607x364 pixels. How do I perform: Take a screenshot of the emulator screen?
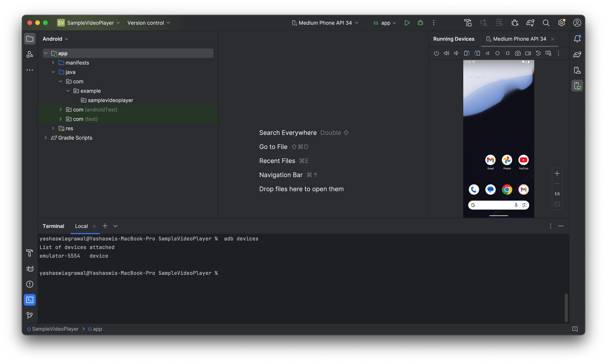pyautogui.click(x=518, y=53)
